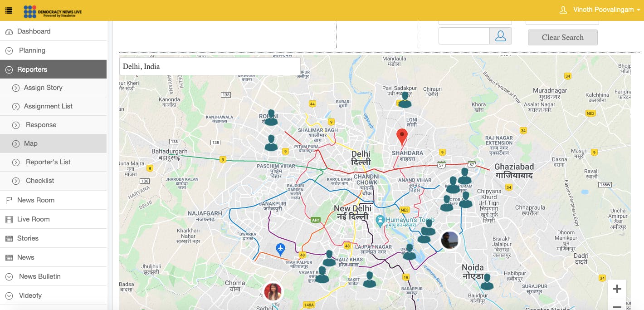Open the Vinoth Poovalingam user dropdown
Screen dimensions: 644x310
point(600,10)
